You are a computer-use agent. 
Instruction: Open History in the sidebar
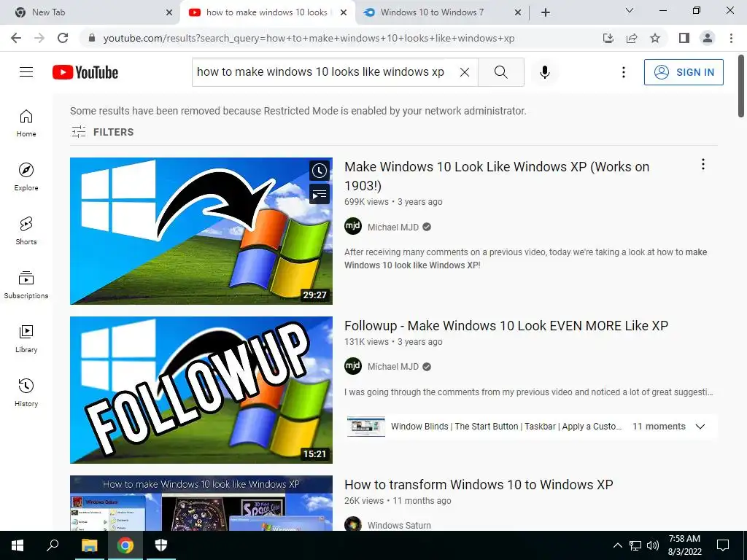[26, 393]
